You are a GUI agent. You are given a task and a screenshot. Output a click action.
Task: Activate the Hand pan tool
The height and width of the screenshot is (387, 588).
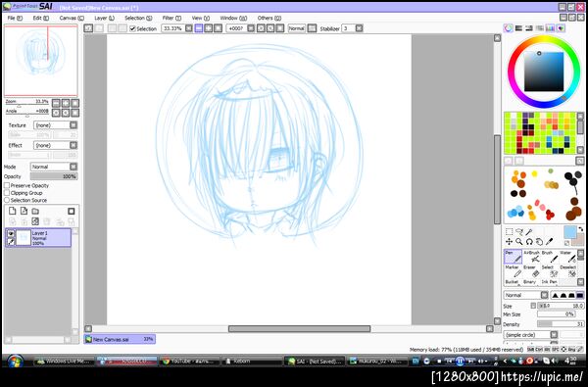[539, 242]
